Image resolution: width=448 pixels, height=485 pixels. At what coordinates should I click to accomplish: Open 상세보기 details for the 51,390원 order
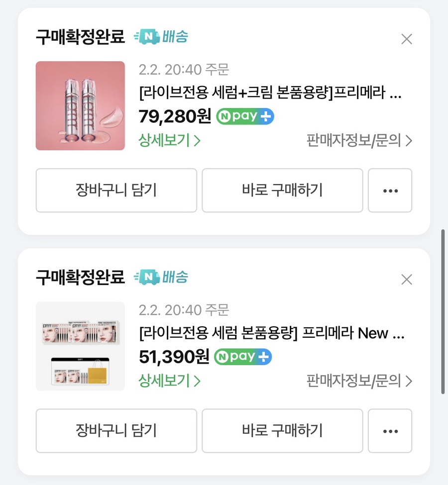pyautogui.click(x=169, y=381)
